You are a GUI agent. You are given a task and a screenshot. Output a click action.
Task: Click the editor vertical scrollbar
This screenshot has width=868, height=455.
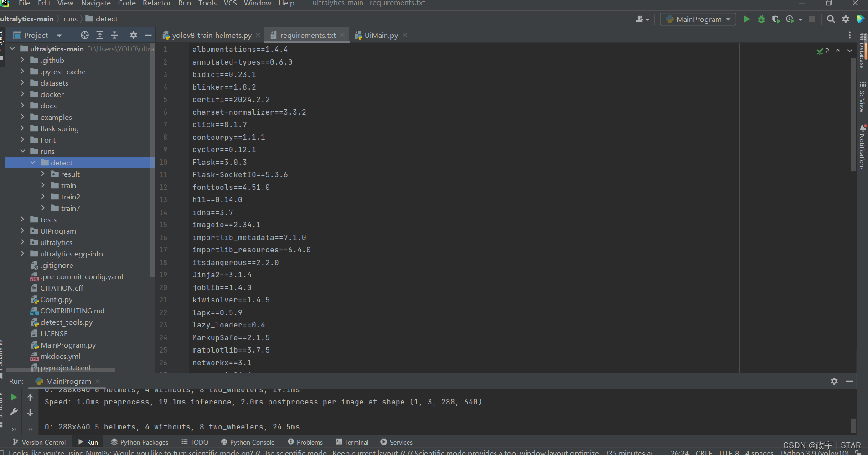point(853,114)
